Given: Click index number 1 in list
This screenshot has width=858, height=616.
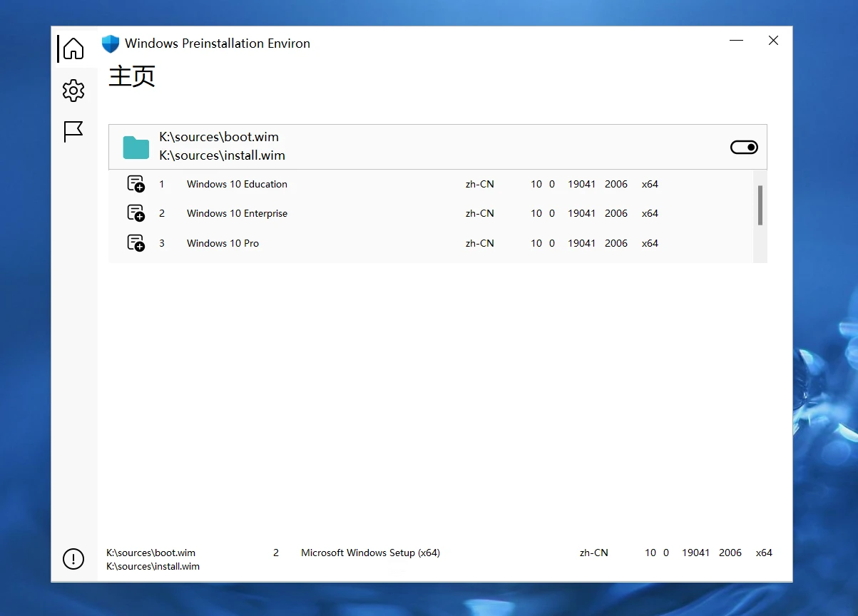Looking at the screenshot, I should [x=162, y=184].
